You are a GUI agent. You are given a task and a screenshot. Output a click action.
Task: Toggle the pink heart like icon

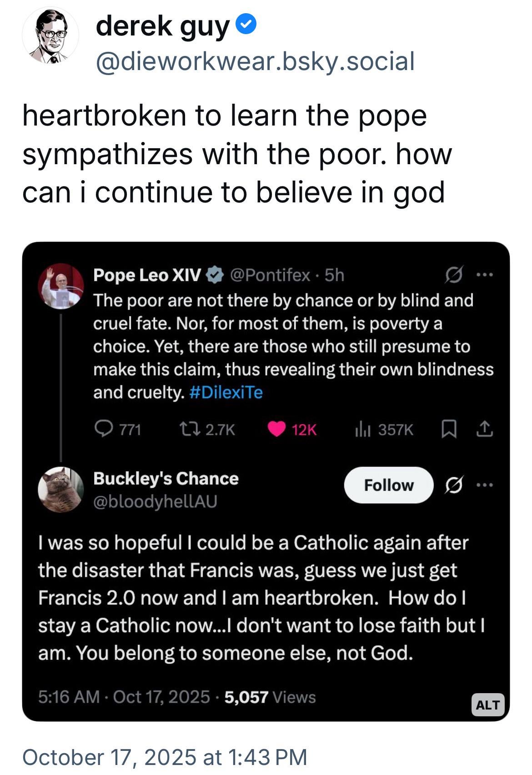click(276, 429)
